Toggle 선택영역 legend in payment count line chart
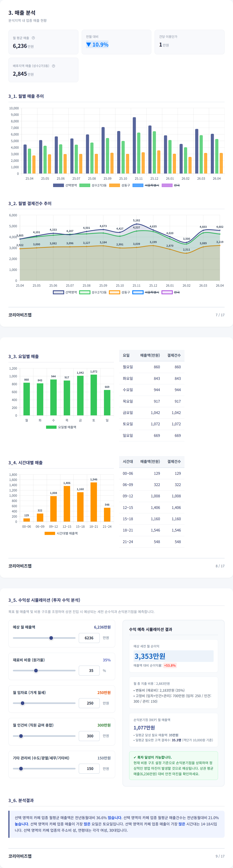 (65, 292)
